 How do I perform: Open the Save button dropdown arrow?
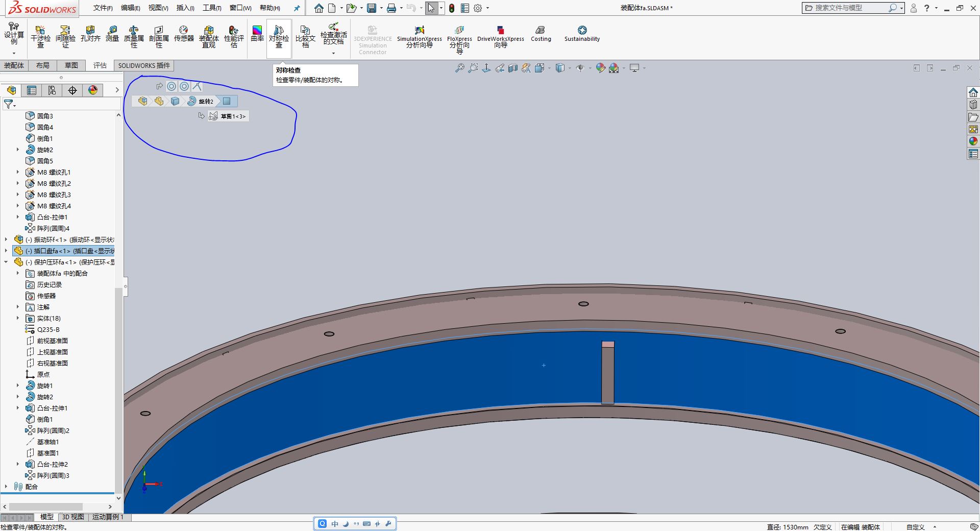coord(381,8)
